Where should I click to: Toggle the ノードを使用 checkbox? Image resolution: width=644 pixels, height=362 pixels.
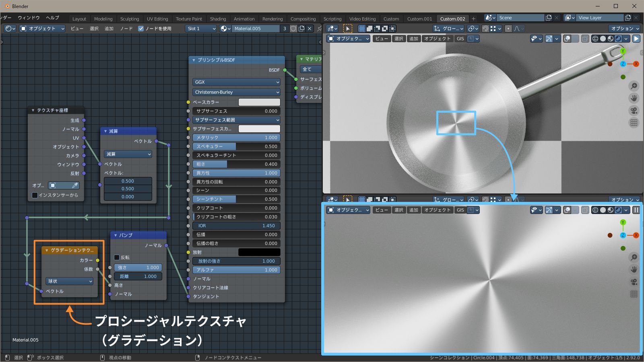click(x=141, y=29)
